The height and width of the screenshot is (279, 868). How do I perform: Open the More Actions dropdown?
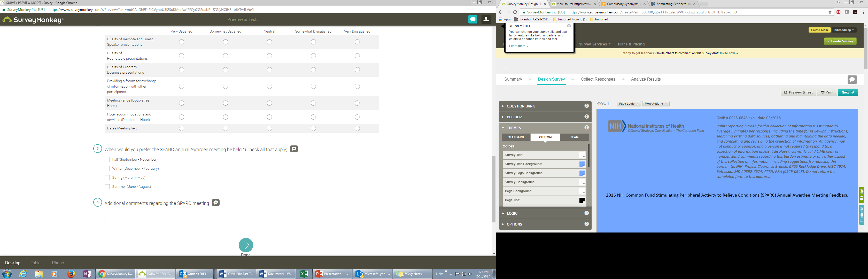click(655, 104)
